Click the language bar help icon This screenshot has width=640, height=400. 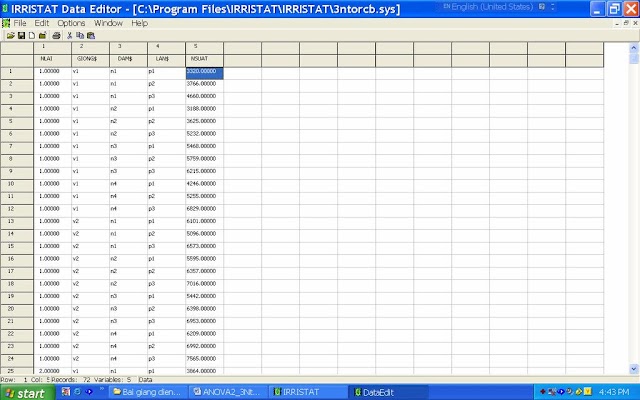pos(542,7)
